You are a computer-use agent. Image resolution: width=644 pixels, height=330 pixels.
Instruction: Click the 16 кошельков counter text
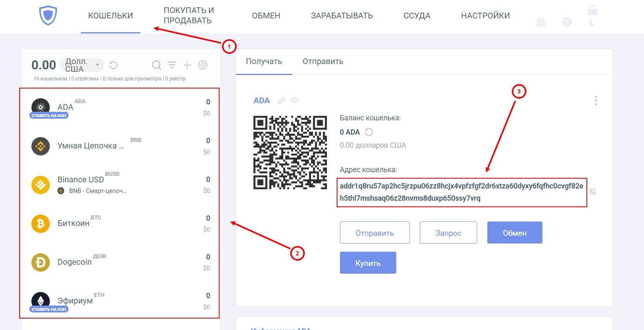(x=50, y=78)
